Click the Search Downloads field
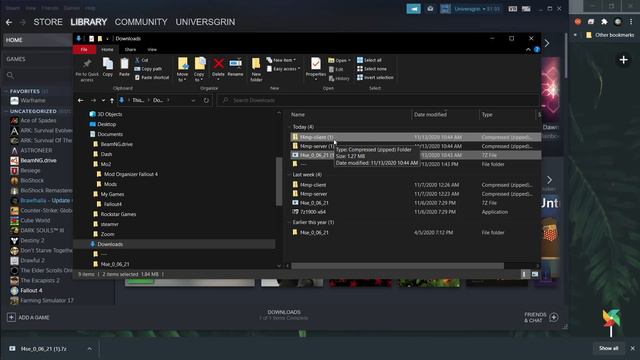This screenshot has height=360, width=640. (378, 100)
